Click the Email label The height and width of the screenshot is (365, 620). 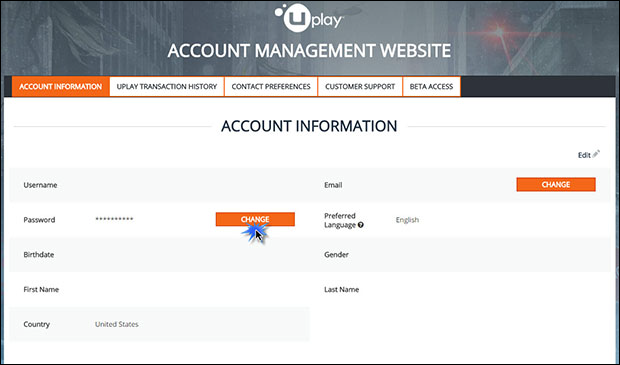point(333,185)
